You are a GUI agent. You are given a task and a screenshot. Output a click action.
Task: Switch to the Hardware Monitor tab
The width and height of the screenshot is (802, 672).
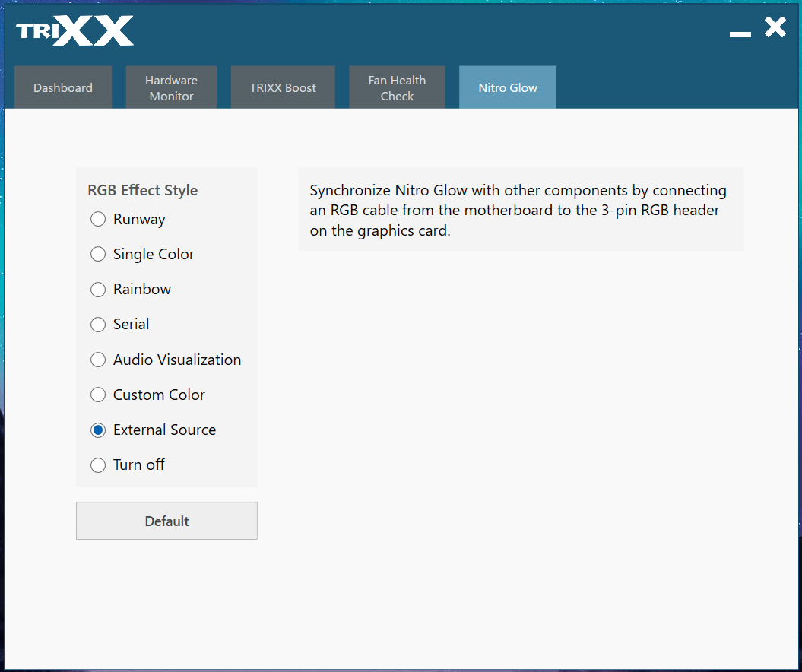click(171, 87)
